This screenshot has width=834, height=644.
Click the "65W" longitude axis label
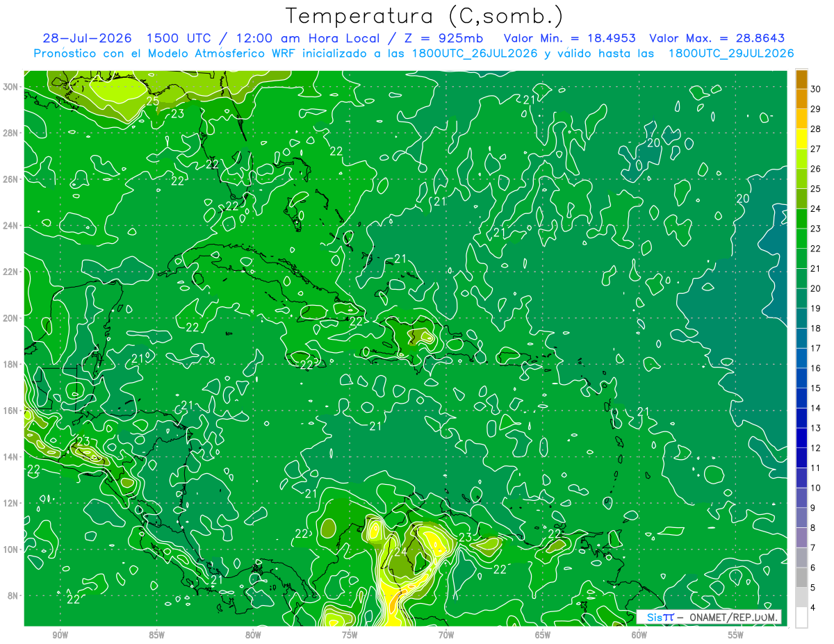[543, 634]
